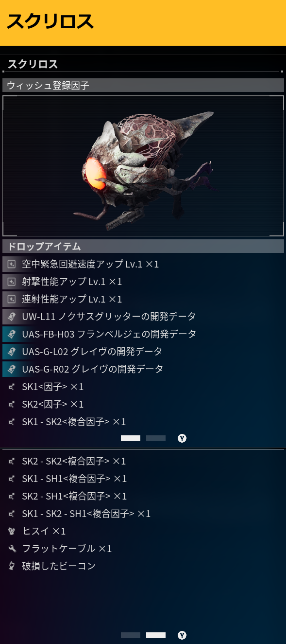
Task: Select SK2 - SK2<複合因子> list entry
Action: pyautogui.click(x=143, y=461)
